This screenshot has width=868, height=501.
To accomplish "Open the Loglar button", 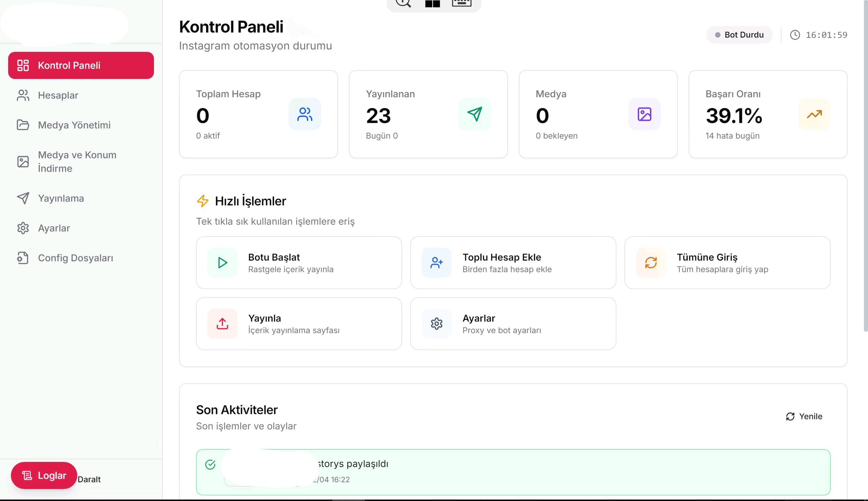I will (x=44, y=475).
